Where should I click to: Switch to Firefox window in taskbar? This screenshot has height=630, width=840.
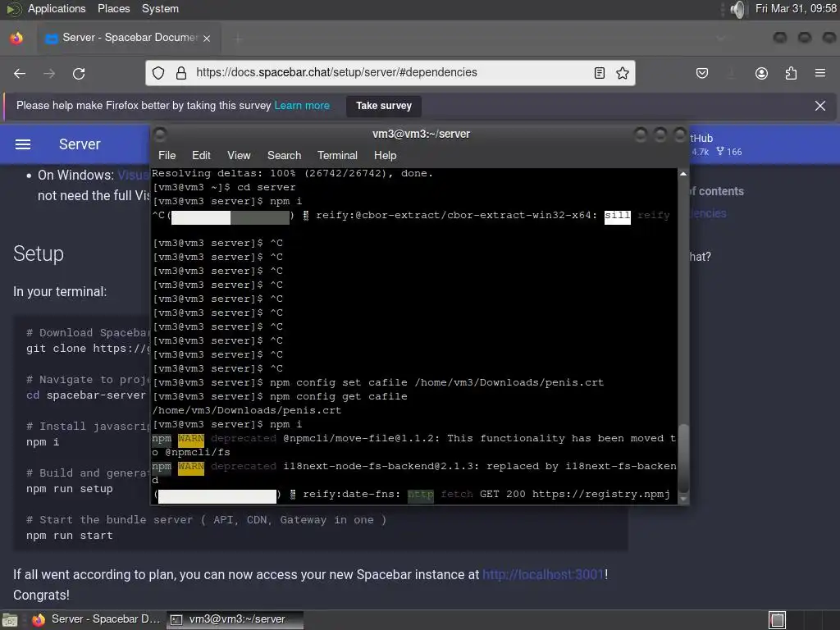pyautogui.click(x=97, y=619)
